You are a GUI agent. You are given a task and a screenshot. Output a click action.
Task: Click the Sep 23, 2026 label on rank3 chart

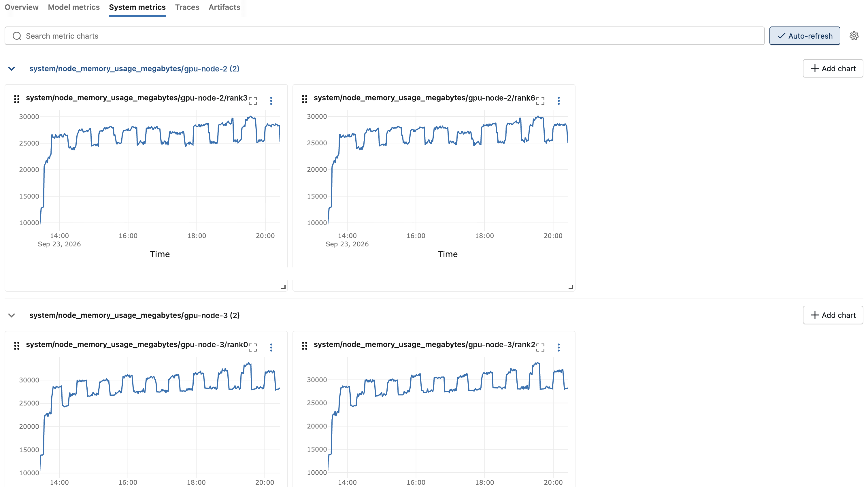(x=59, y=244)
